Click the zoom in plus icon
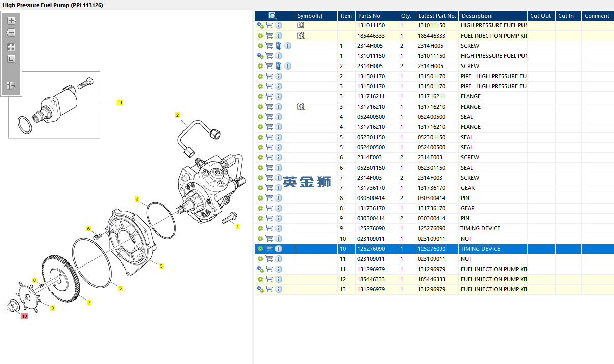This screenshot has height=364, width=614. click(x=11, y=21)
